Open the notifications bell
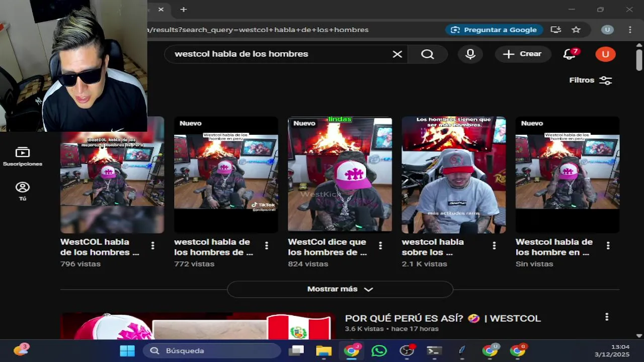644x362 pixels. (570, 54)
